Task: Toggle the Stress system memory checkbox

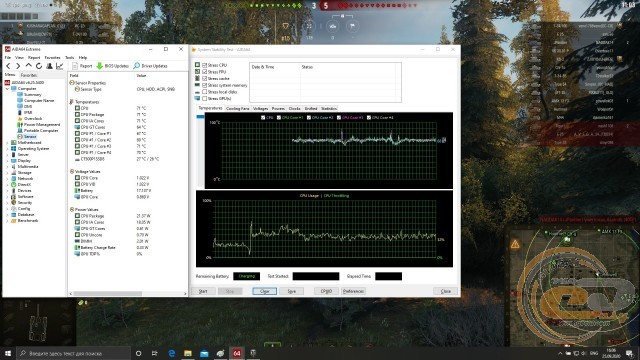Action: 204,85
